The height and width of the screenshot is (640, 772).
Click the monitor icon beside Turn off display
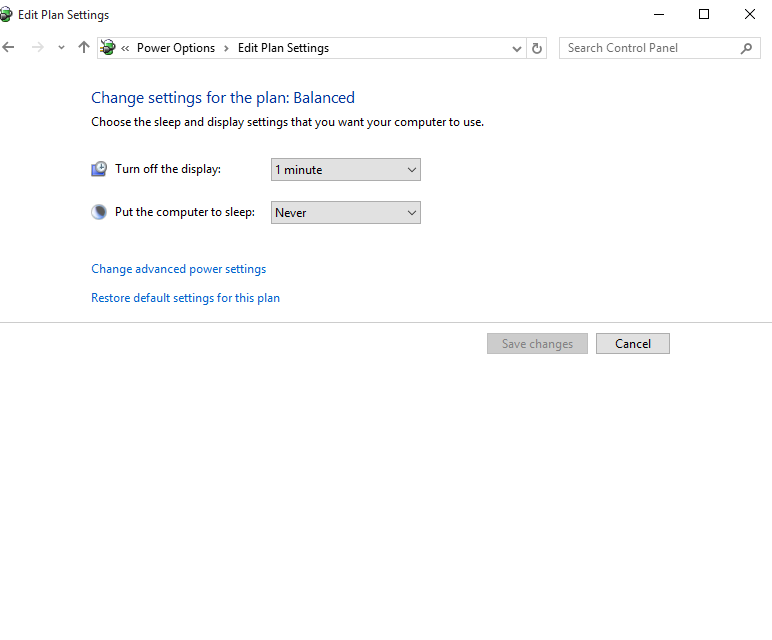pyautogui.click(x=99, y=169)
